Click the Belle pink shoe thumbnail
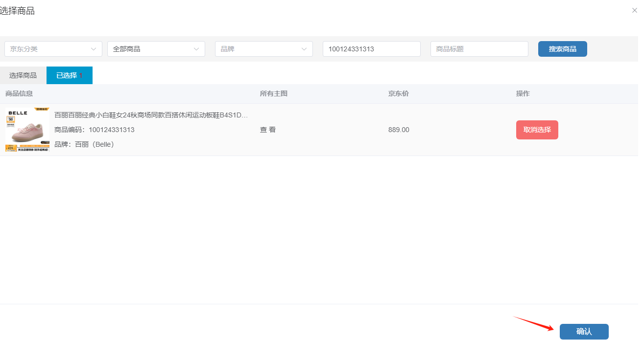Viewport: 644px width, 340px height. pos(27,130)
